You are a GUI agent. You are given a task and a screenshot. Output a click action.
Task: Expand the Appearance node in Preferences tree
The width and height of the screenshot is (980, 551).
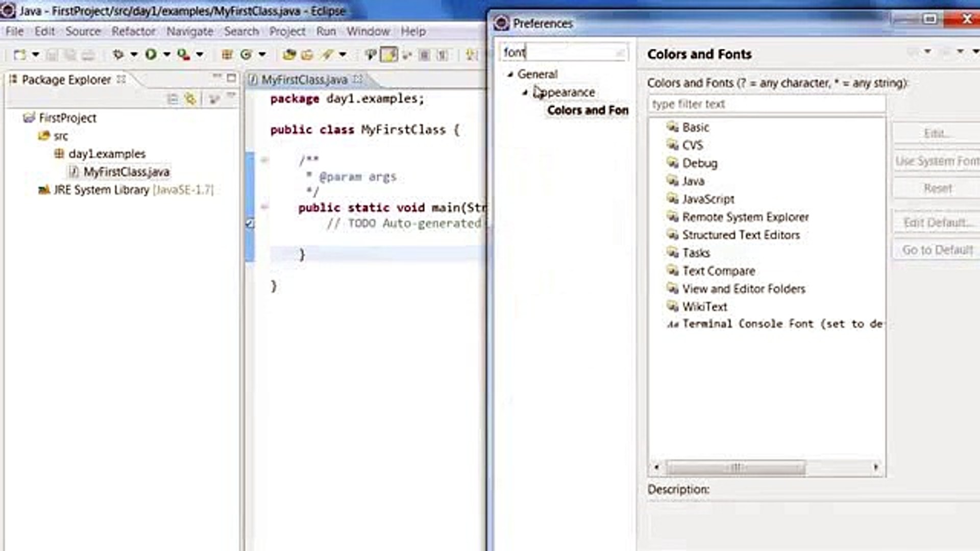pyautogui.click(x=524, y=92)
